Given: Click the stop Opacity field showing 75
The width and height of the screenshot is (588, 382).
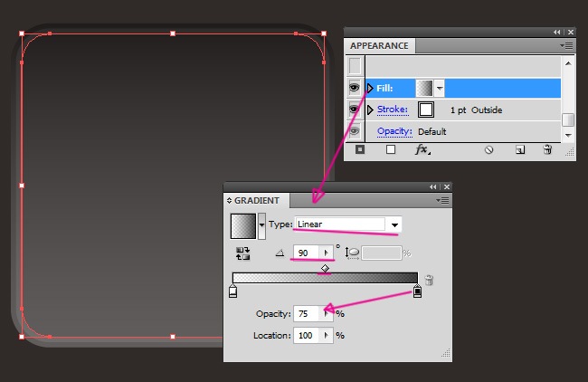Looking at the screenshot, I should [306, 314].
